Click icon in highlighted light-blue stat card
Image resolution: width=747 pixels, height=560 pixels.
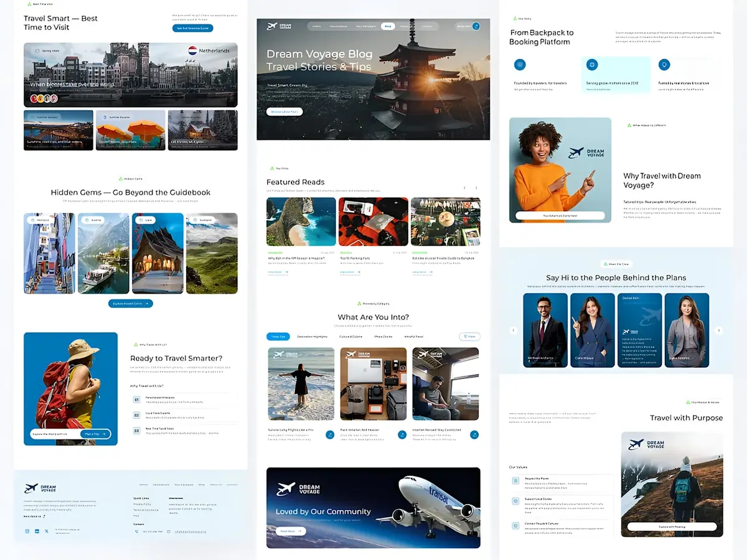click(592, 64)
